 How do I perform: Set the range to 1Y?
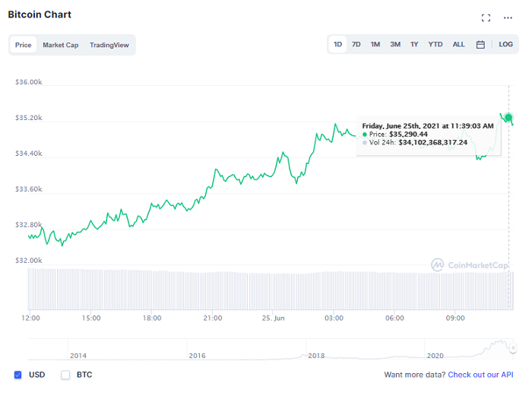414,45
